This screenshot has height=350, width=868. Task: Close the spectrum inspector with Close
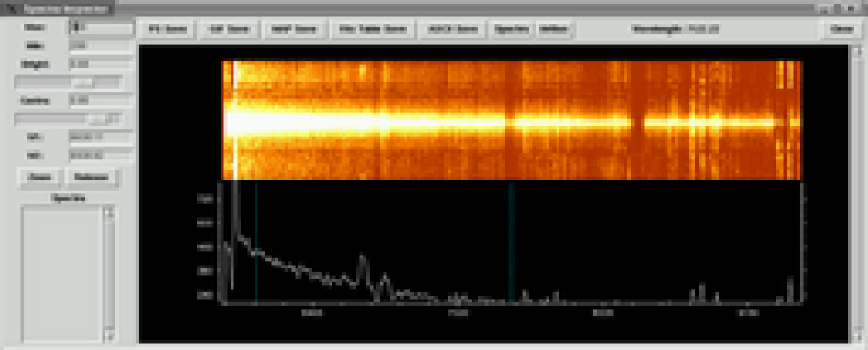click(842, 29)
